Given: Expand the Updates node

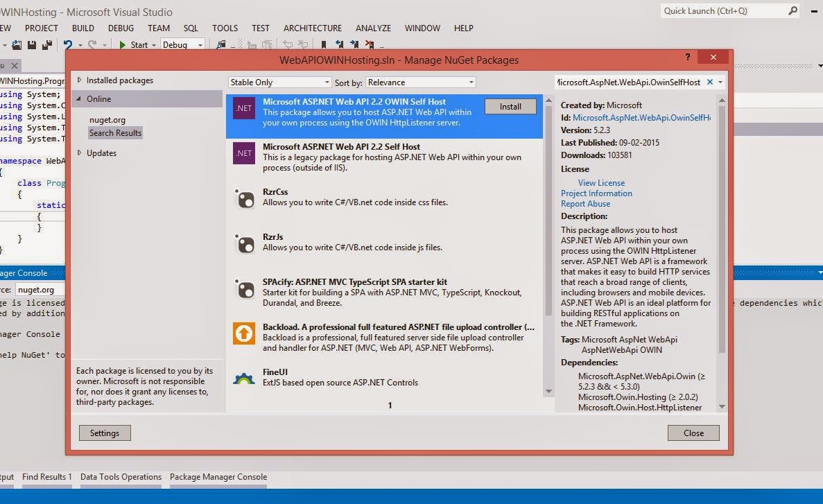Looking at the screenshot, I should pyautogui.click(x=79, y=153).
